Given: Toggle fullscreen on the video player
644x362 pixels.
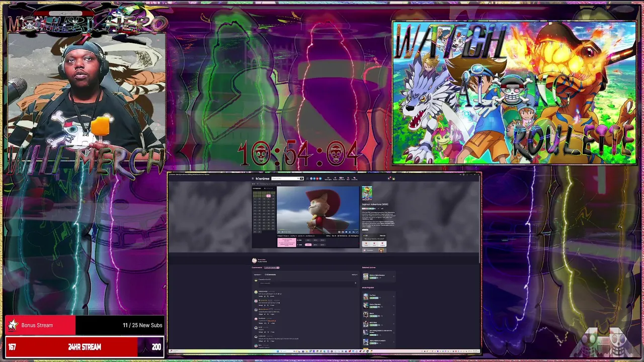Looking at the screenshot, I should [x=357, y=232].
